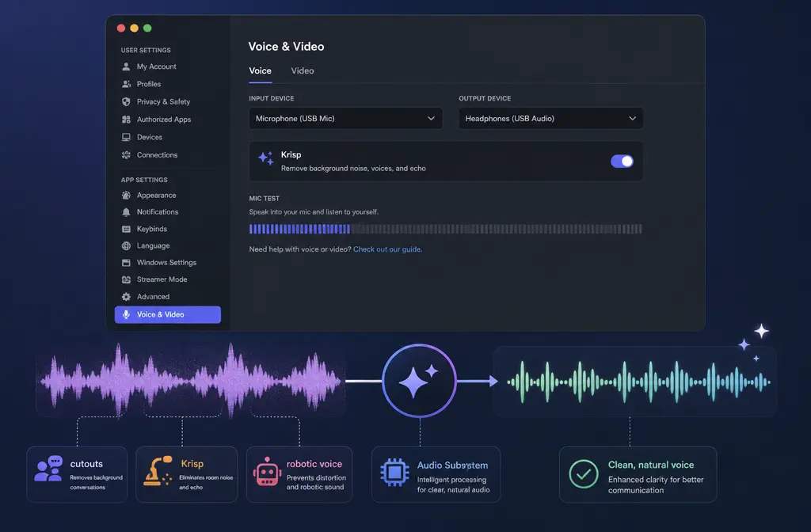This screenshot has height=532, width=811.
Task: Click the Appearance palette icon
Action: pos(126,196)
